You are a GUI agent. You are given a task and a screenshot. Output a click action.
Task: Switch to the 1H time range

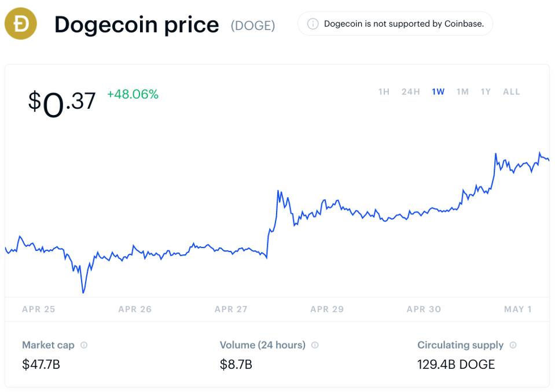[x=384, y=91]
